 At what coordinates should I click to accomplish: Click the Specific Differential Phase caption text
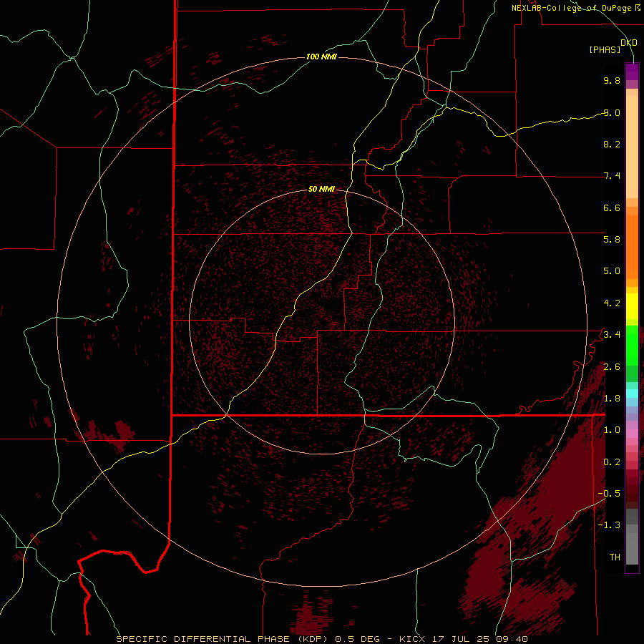(322, 639)
